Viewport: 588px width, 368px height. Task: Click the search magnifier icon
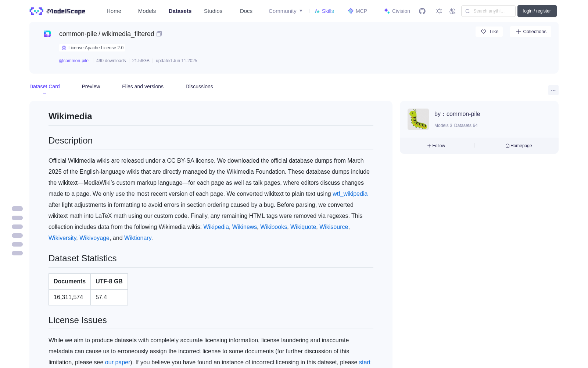(x=467, y=11)
